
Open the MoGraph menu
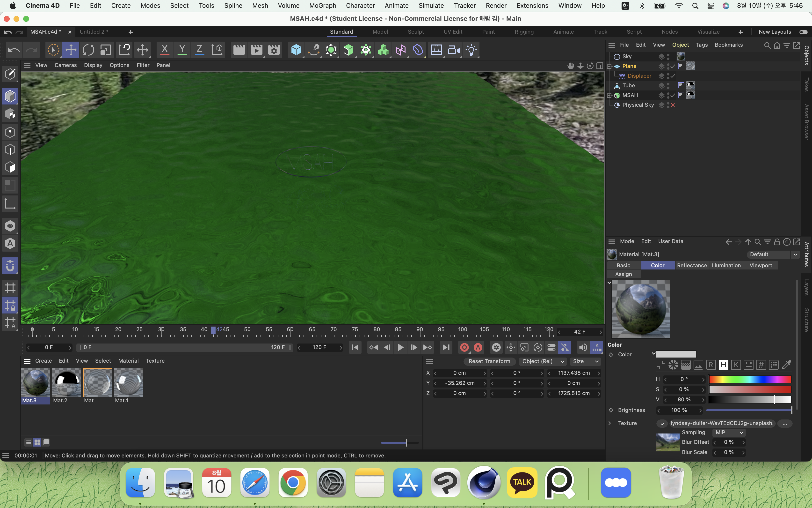tap(322, 6)
